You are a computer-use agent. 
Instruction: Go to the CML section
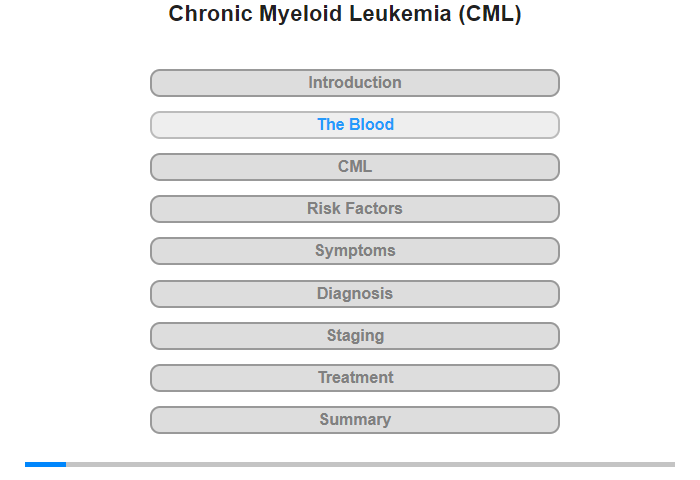point(355,167)
